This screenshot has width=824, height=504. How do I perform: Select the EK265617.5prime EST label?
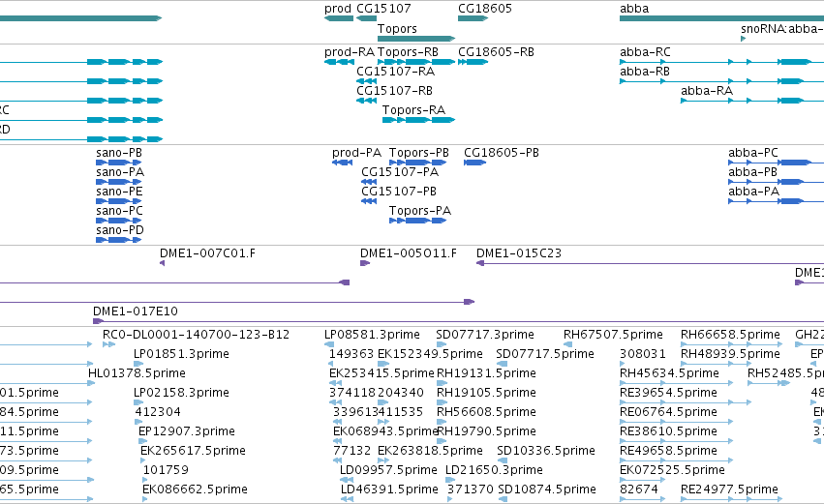coord(193,452)
